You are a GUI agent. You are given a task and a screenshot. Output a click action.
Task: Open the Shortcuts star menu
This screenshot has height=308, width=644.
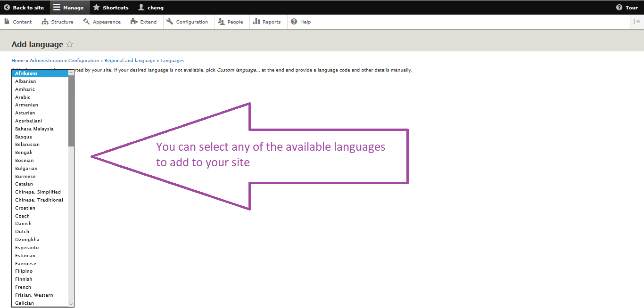coord(111,8)
